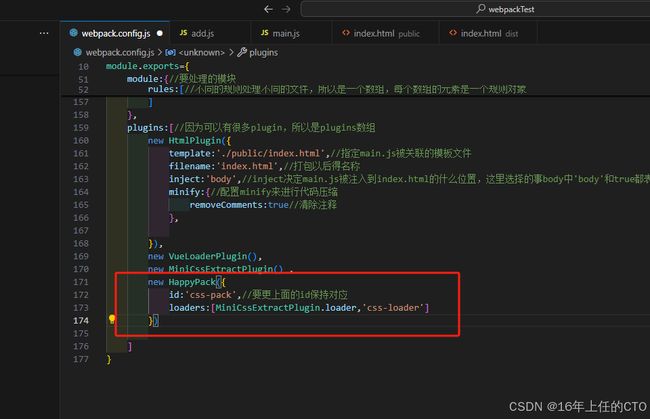Click the closing bracket on line 176
Image resolution: width=650 pixels, height=419 pixels.
[x=130, y=346]
